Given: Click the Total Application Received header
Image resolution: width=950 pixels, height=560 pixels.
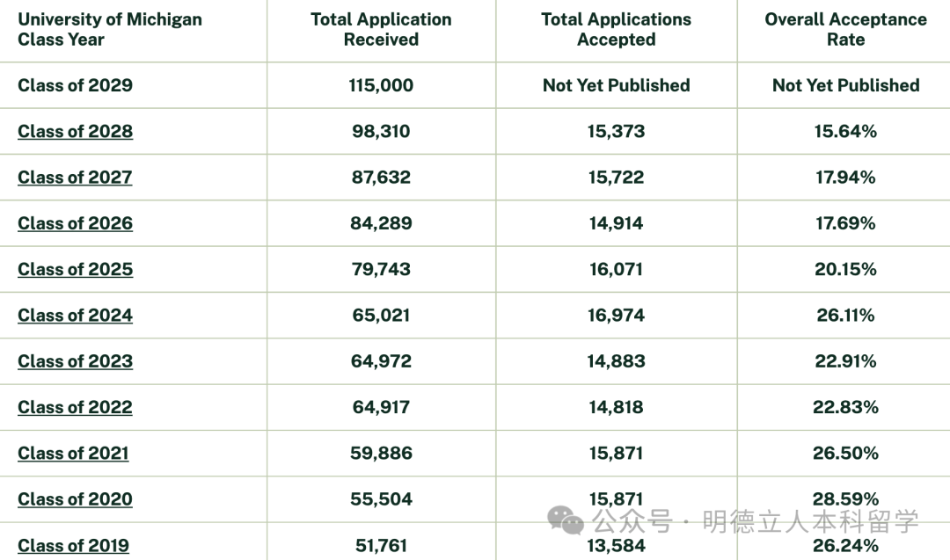Looking at the screenshot, I should [381, 29].
